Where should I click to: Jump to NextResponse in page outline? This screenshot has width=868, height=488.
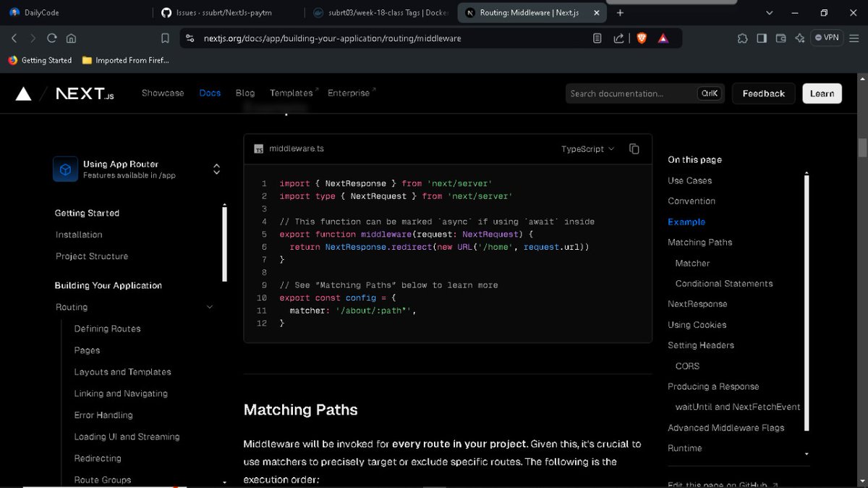(x=697, y=304)
